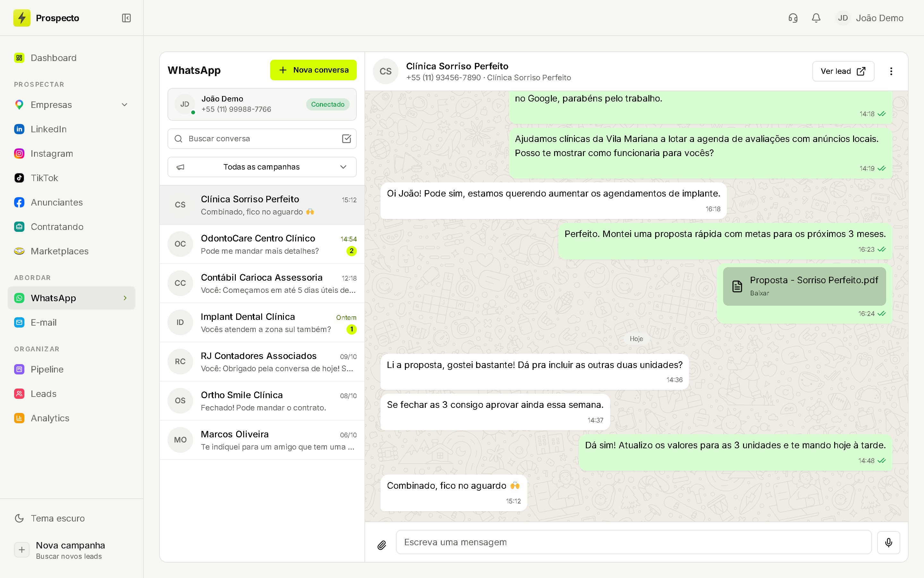Open Leads section

(72, 394)
